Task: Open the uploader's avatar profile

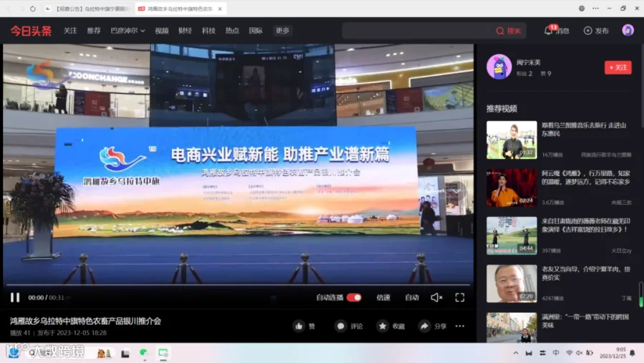Action: tap(499, 67)
